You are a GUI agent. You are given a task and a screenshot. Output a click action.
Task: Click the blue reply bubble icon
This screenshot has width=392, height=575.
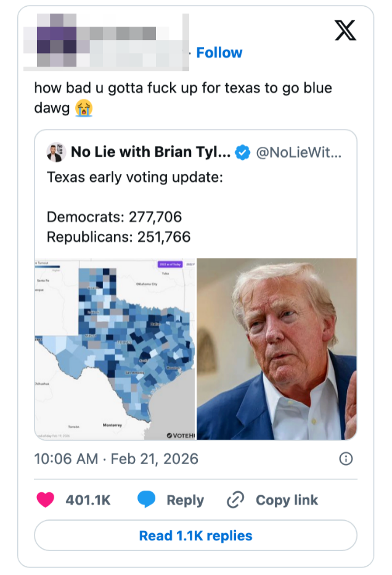(x=146, y=500)
